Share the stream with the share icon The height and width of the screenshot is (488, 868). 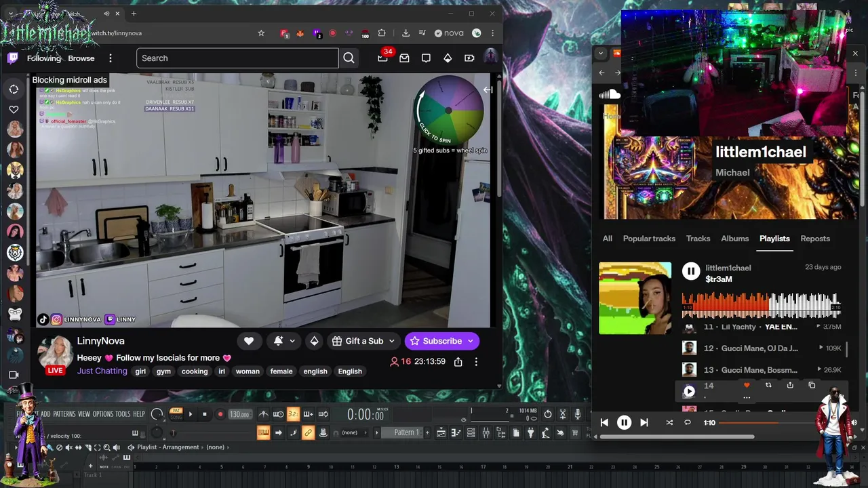pos(458,362)
